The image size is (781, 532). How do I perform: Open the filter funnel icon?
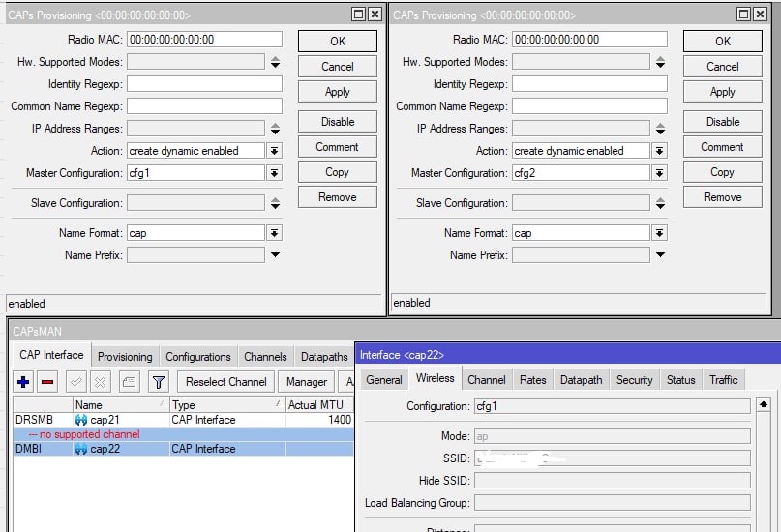coord(159,382)
